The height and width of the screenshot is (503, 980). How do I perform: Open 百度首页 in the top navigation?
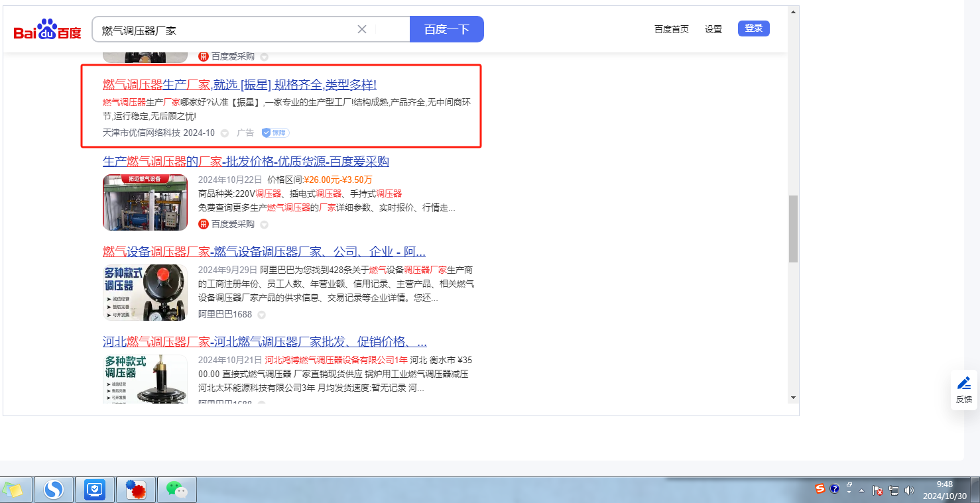tap(671, 29)
